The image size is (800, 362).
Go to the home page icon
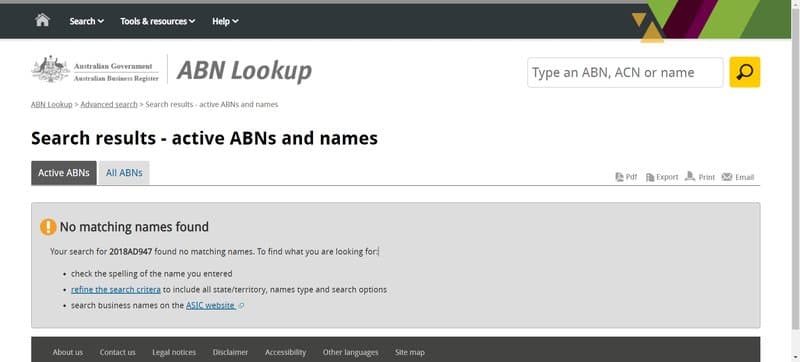tap(42, 20)
